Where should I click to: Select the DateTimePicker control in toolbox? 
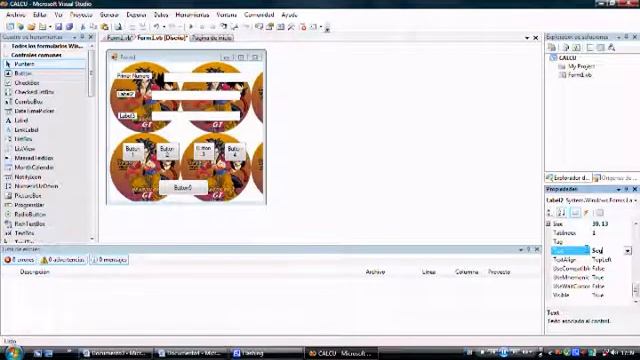44,111
